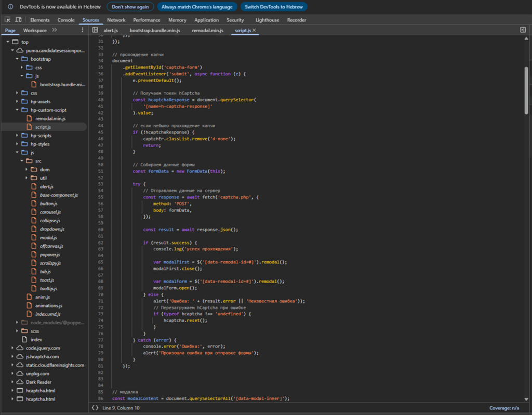Click the popover.js file icon
The height and width of the screenshot is (415, 532).
tap(34, 254)
